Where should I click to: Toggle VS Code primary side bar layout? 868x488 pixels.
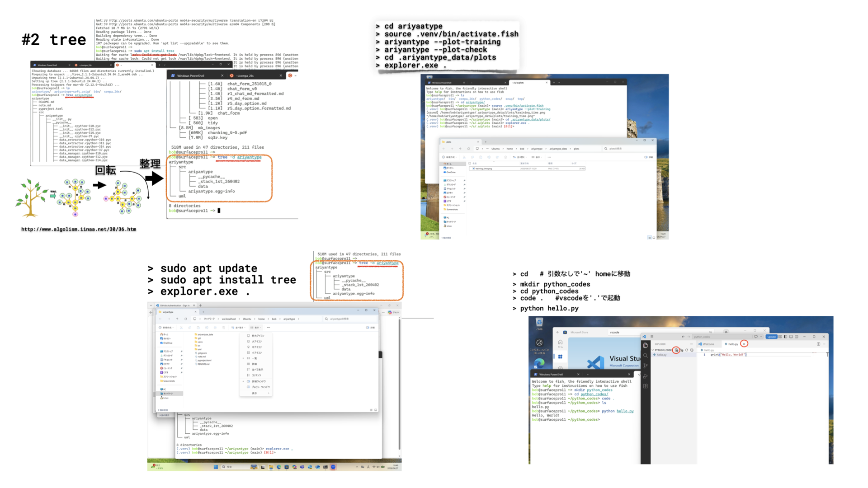(785, 337)
